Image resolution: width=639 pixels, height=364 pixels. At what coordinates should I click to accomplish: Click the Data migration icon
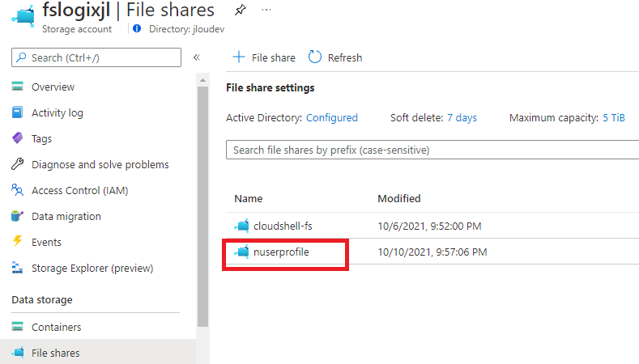(18, 216)
